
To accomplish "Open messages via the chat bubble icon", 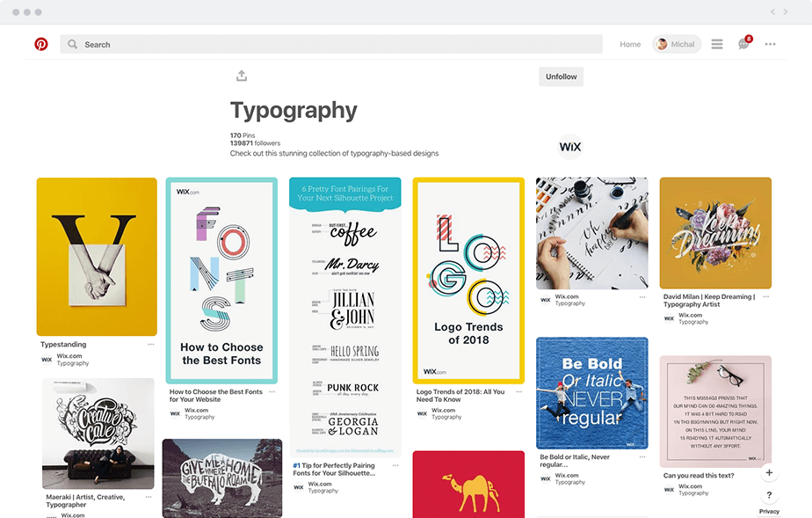I will pyautogui.click(x=742, y=43).
